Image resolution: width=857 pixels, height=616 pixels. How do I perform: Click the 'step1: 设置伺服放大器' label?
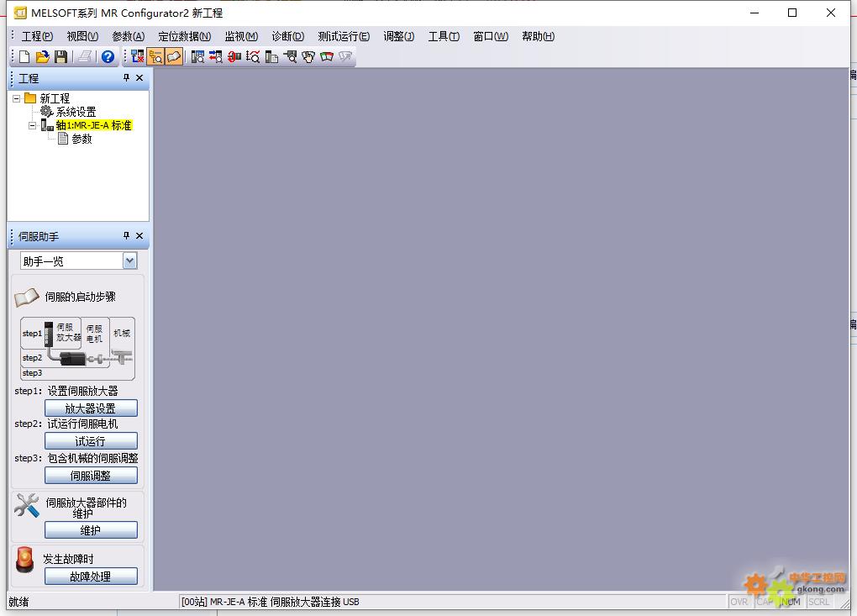tap(66, 391)
